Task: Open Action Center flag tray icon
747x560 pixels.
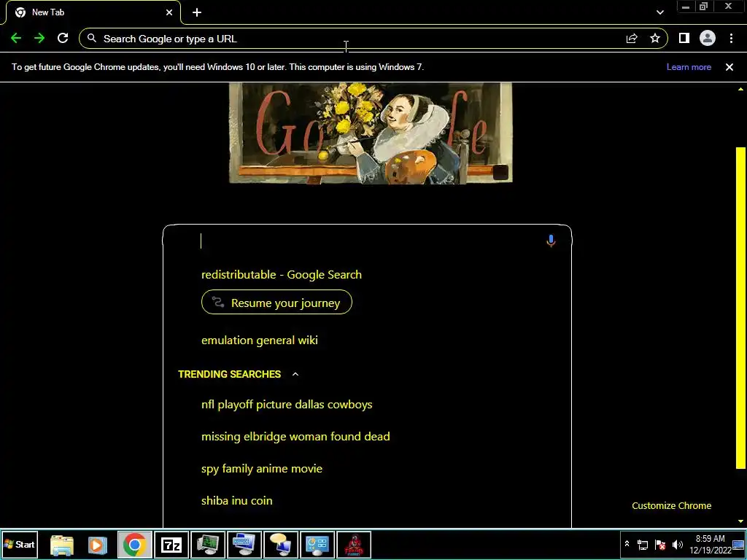Action: pyautogui.click(x=660, y=545)
